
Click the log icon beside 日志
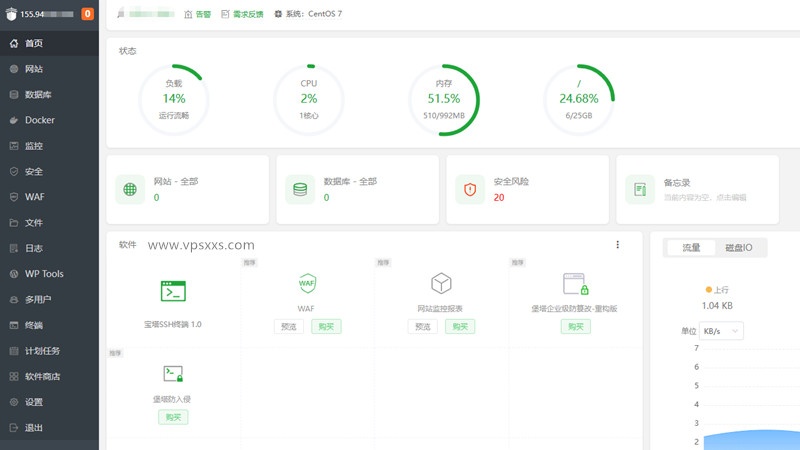pyautogui.click(x=14, y=248)
